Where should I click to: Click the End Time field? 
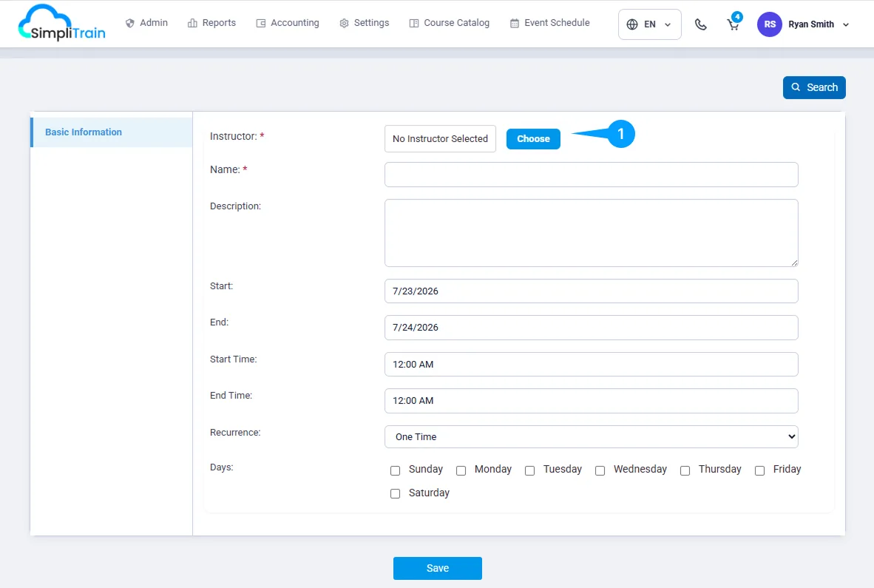click(x=592, y=401)
